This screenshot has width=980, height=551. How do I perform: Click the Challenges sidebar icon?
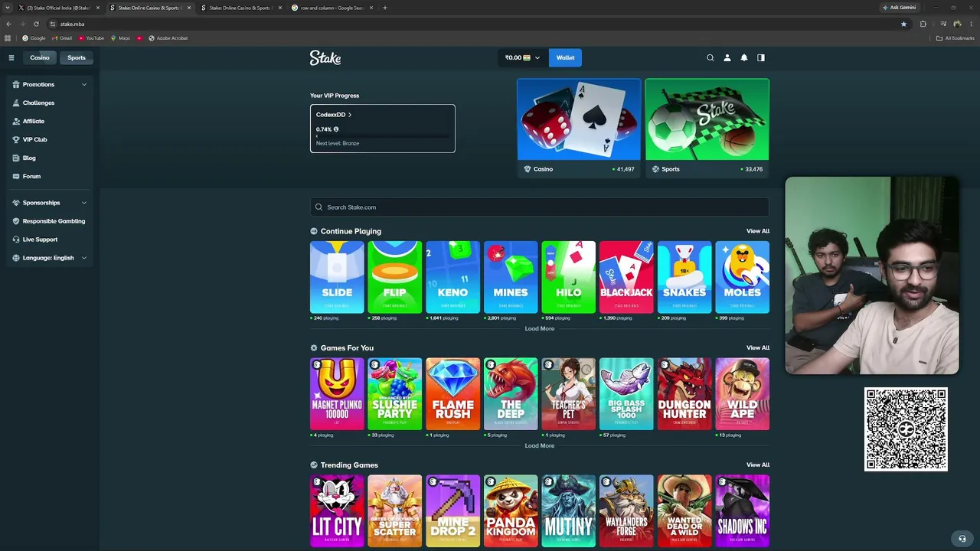point(16,103)
